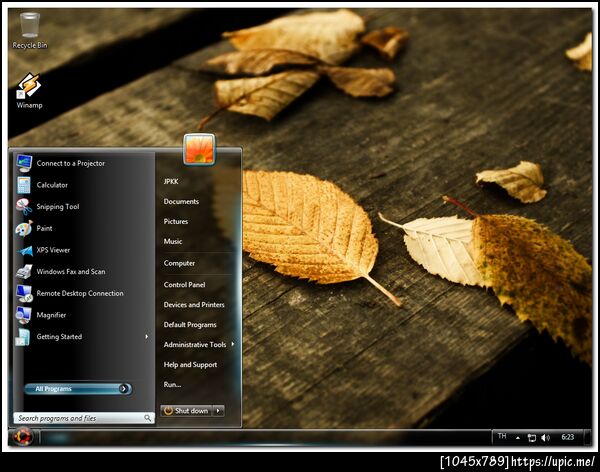
Task: Open Calculator via its icon
Action: 24,185
